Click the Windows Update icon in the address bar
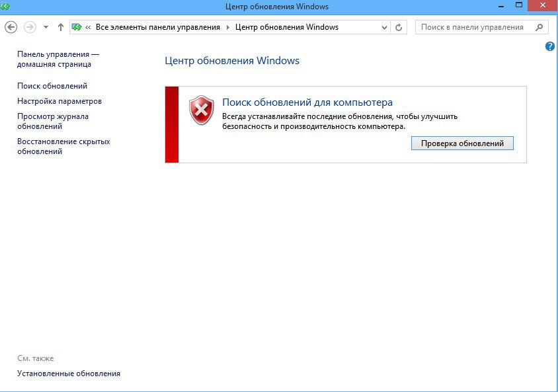 coord(77,27)
